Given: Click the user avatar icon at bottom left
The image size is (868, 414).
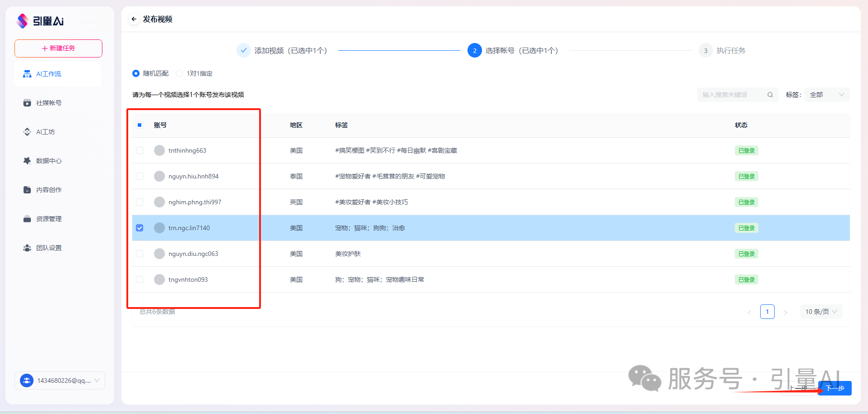Looking at the screenshot, I should pos(27,380).
